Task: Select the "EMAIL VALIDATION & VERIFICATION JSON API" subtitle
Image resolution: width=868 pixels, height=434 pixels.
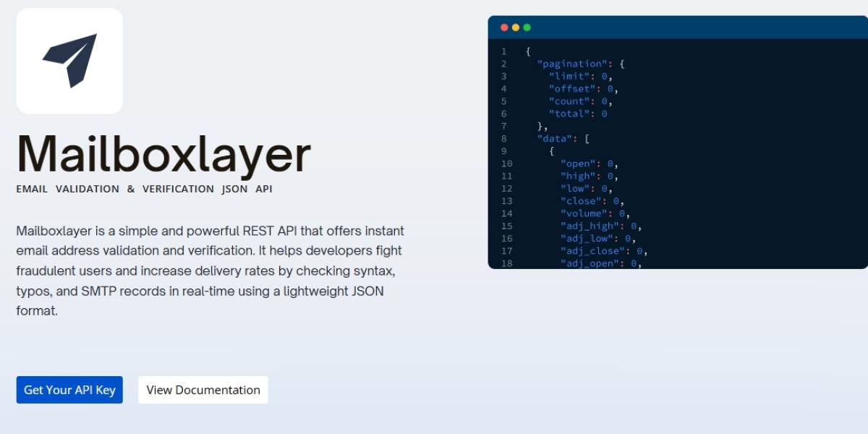Action: click(x=144, y=189)
